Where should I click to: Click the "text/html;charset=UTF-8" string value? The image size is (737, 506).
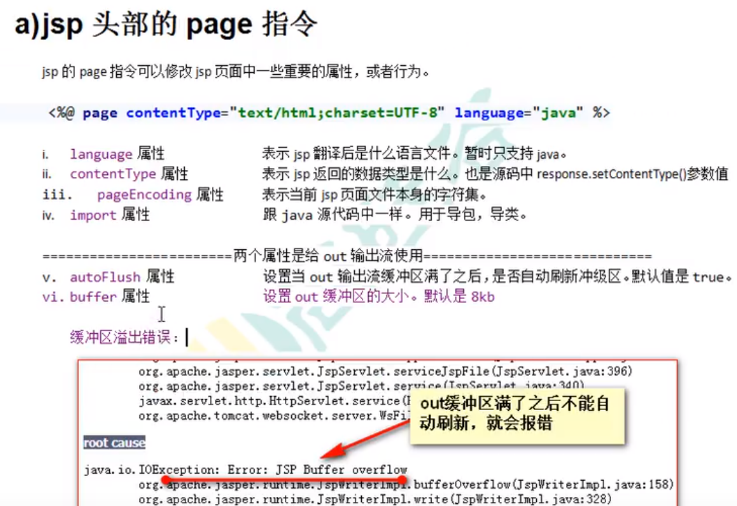(x=337, y=113)
